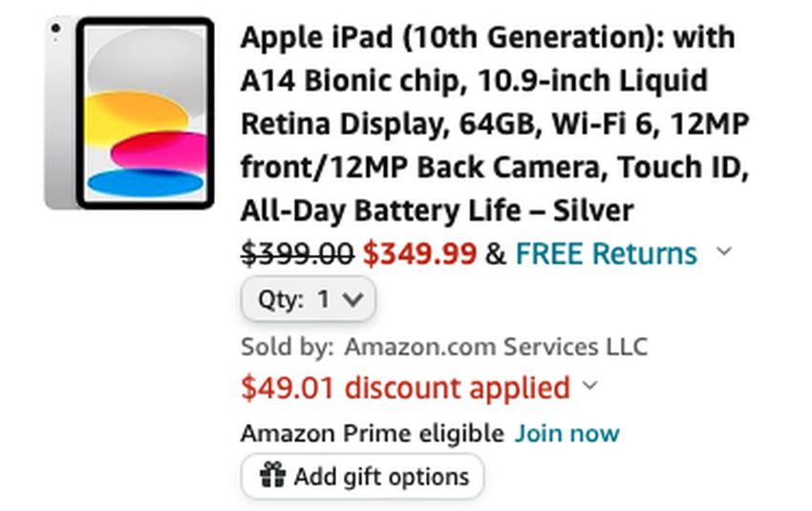Click the crossed-out $399.00 list price
This screenshot has width=812, height=511.
coord(297,254)
